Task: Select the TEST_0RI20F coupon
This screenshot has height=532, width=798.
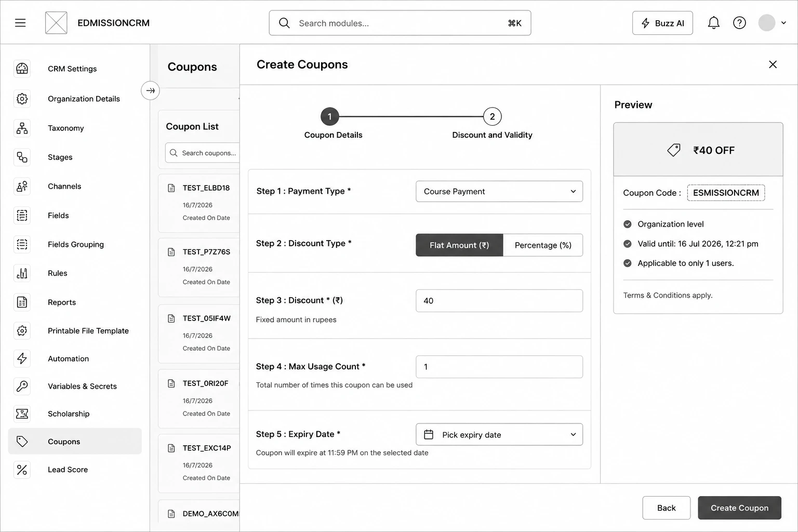Action: pos(199,398)
